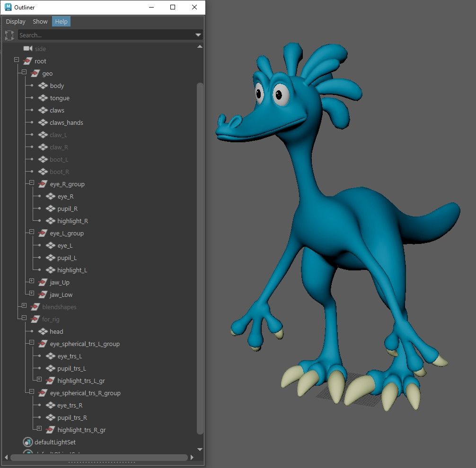Screen dimensions: 476x468
Task: Collapse the for_rig group
Action: tap(24, 318)
